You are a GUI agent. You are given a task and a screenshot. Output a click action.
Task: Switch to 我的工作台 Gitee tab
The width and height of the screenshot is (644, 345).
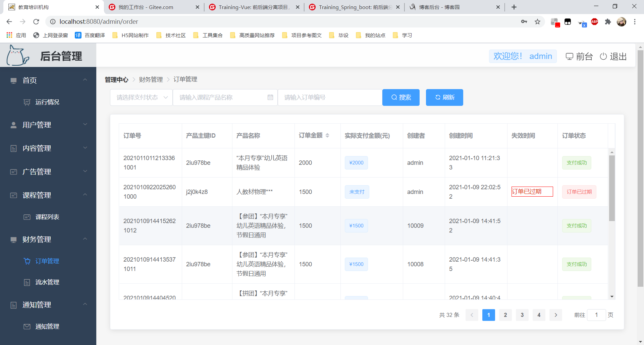(x=154, y=7)
